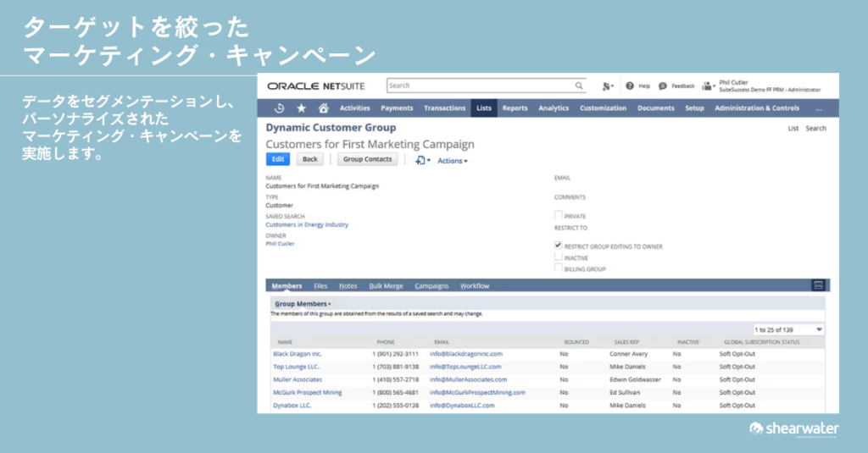This screenshot has width=868, height=453.
Task: Switch to the Workflow subtab
Action: point(475,286)
